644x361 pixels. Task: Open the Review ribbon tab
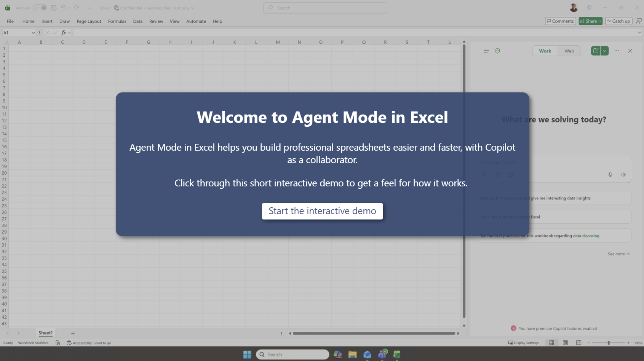point(156,21)
